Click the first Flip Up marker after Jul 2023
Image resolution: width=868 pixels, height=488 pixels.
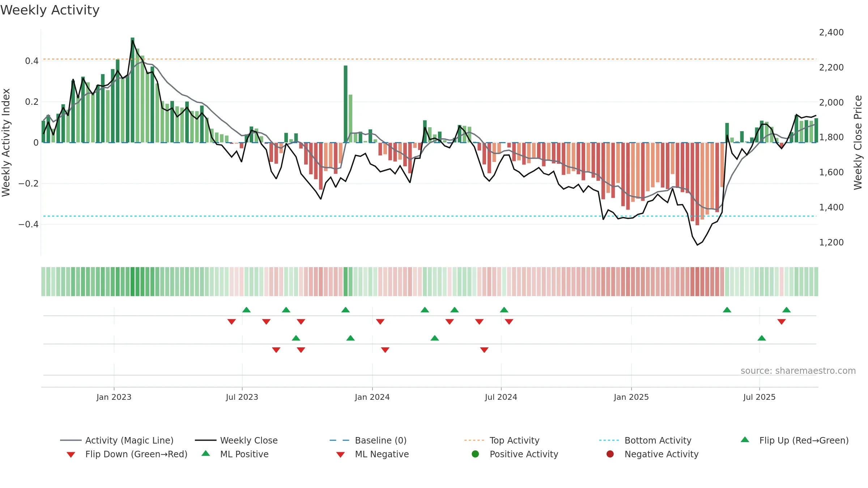point(246,310)
